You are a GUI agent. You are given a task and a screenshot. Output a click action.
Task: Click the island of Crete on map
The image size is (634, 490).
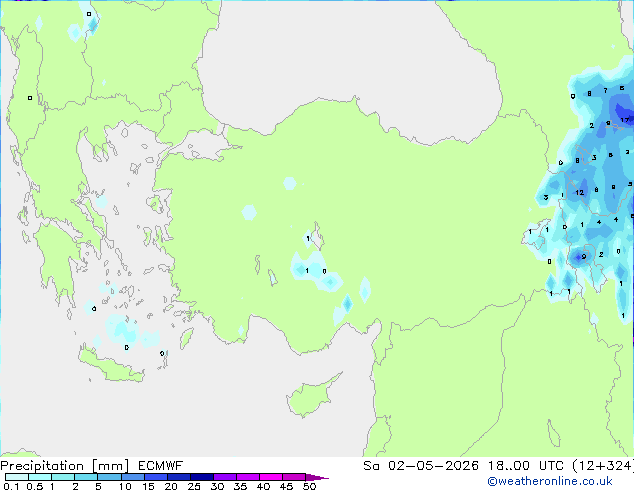[x=111, y=365]
